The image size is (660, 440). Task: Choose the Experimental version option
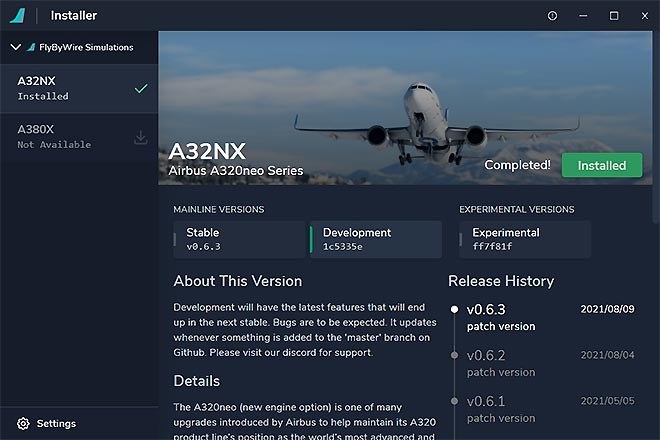pos(524,239)
